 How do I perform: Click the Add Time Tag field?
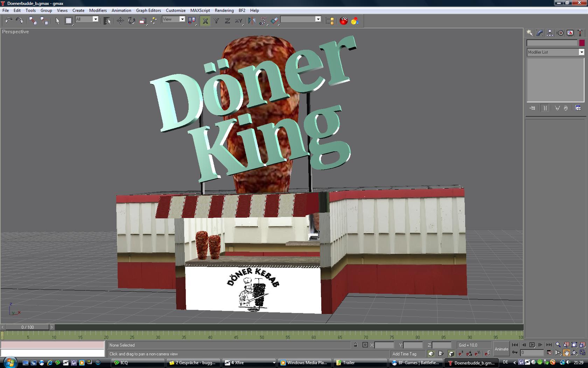click(x=408, y=354)
